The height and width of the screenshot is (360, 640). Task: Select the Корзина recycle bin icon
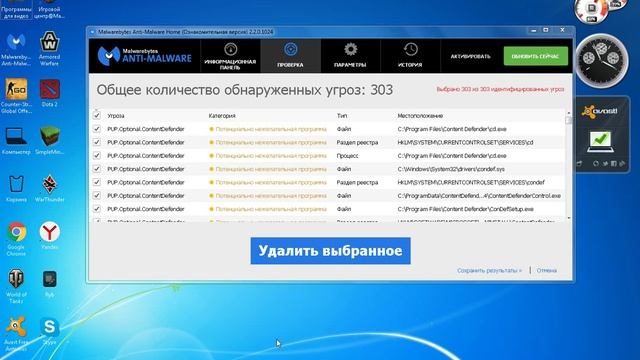[16, 189]
